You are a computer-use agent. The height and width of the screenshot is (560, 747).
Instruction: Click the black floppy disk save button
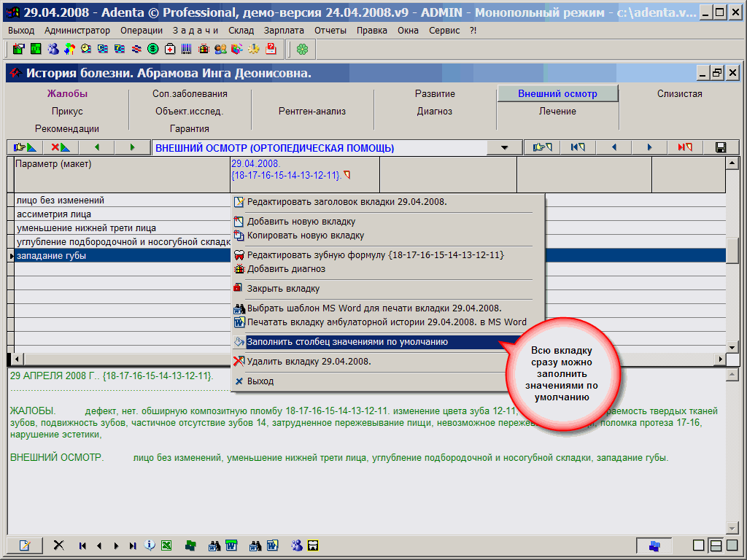tap(721, 147)
